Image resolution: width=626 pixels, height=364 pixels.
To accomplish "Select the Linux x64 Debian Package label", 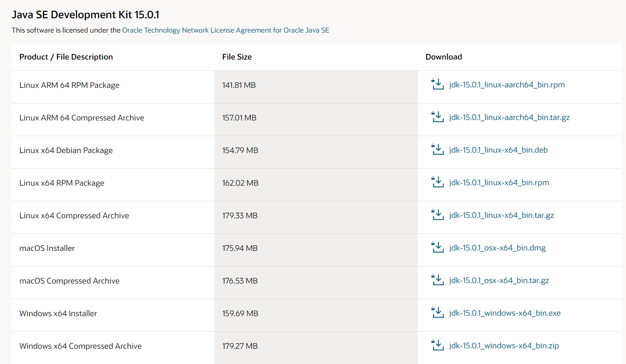I will 66,150.
